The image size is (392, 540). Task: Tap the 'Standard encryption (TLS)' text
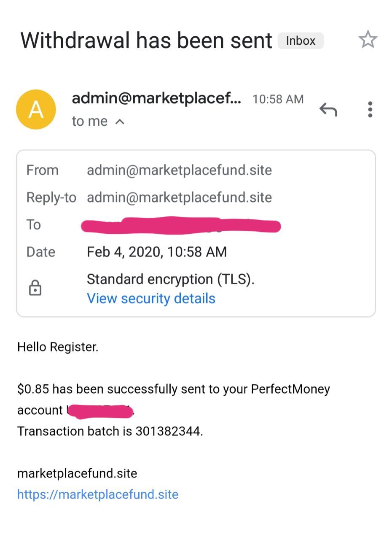(170, 279)
